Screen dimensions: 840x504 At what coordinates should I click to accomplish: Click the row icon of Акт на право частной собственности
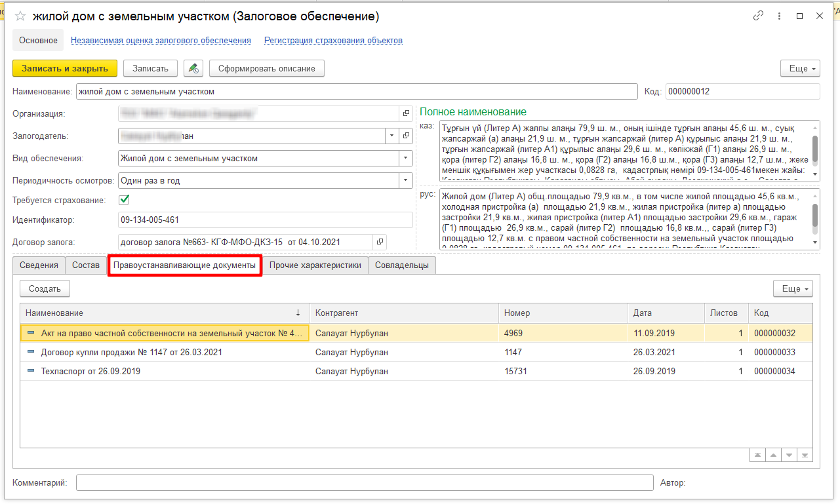click(x=31, y=333)
